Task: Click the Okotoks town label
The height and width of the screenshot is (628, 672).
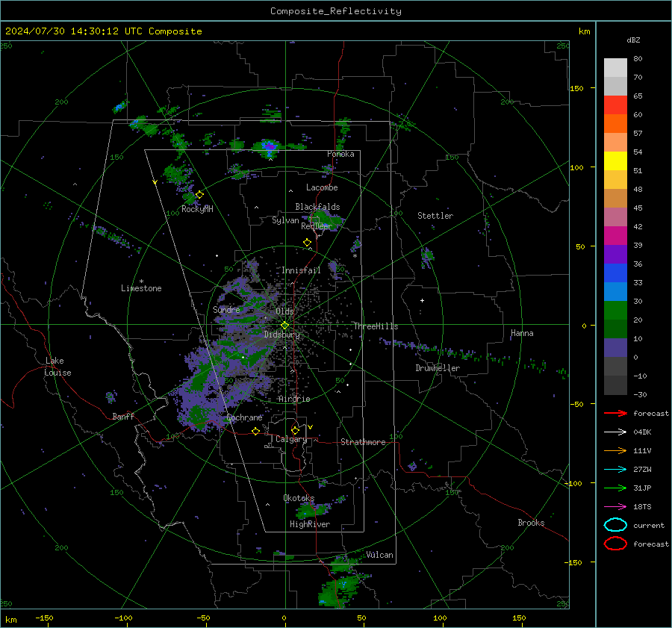Action: (x=299, y=498)
